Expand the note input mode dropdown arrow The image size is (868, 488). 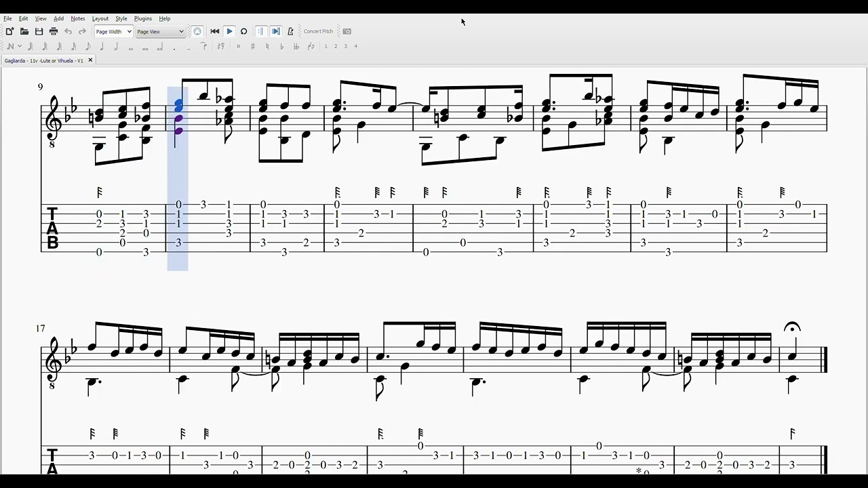pyautogui.click(x=20, y=46)
